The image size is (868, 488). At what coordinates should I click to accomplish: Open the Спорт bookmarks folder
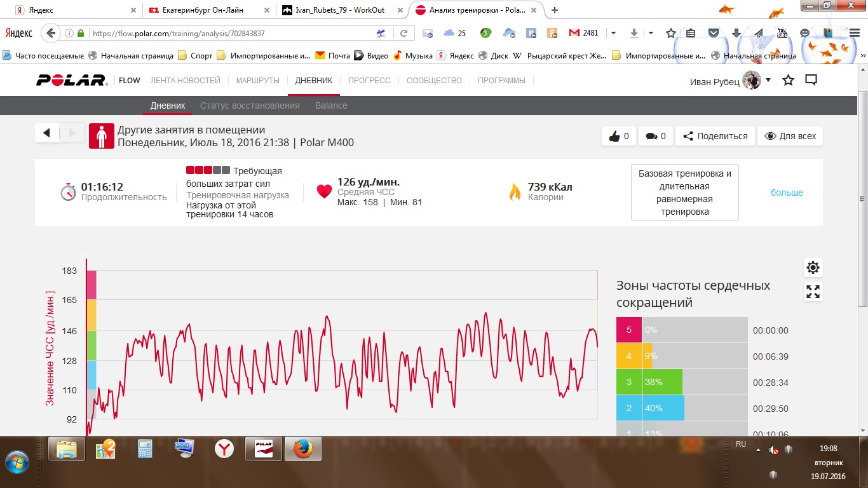click(195, 56)
